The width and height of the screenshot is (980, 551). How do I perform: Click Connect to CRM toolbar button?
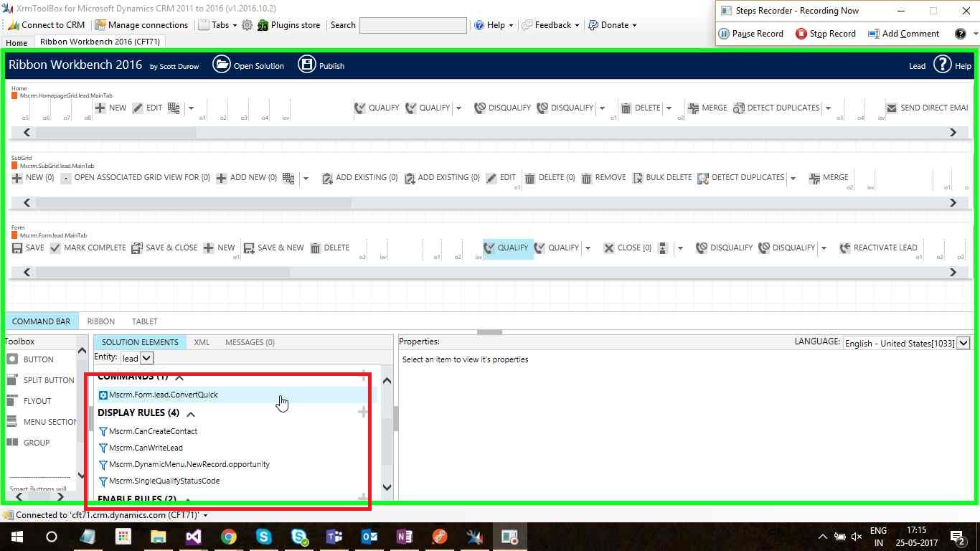tap(46, 25)
